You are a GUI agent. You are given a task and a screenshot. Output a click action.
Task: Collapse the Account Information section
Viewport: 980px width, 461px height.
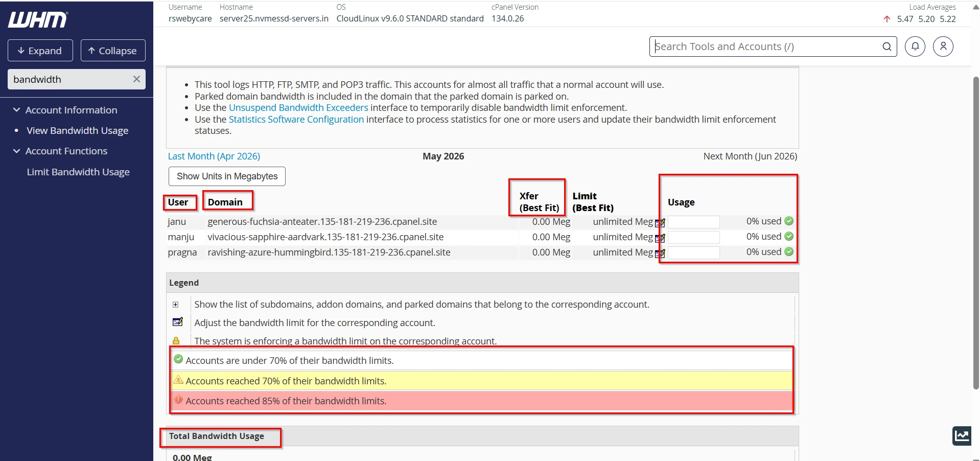(16, 110)
